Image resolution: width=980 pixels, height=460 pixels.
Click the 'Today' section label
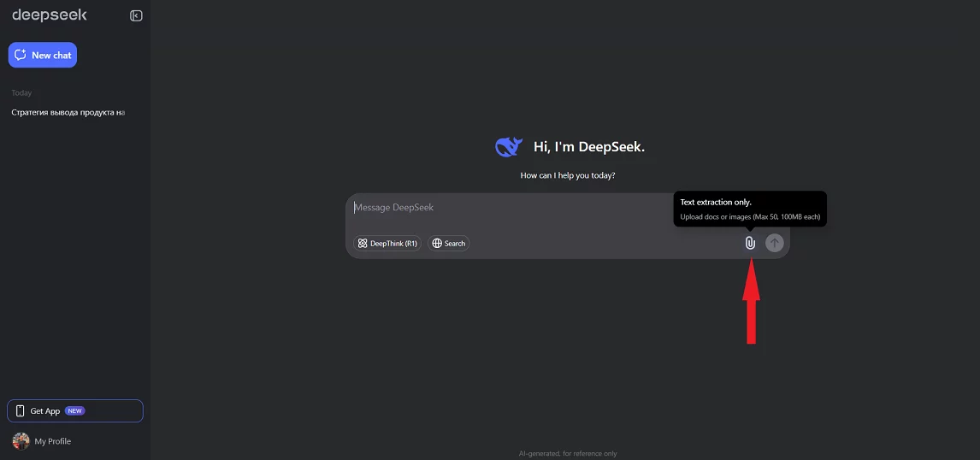pos(21,92)
